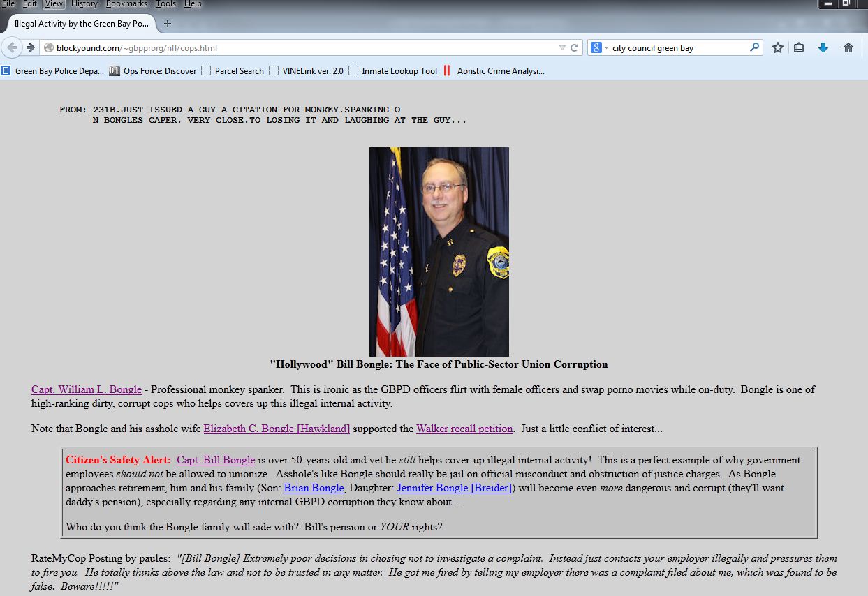Viewport: 868px width, 596px height.
Task: Open the Edit menu
Action: (x=29, y=4)
